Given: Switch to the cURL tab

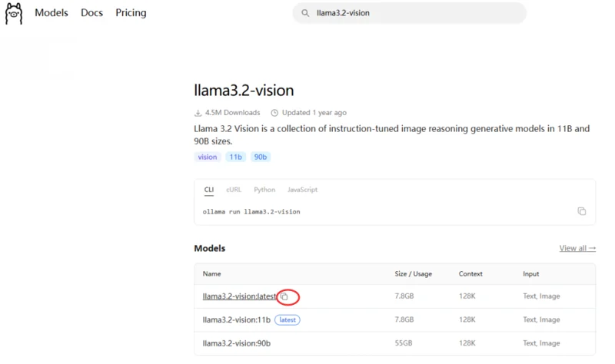Looking at the screenshot, I should coord(234,190).
